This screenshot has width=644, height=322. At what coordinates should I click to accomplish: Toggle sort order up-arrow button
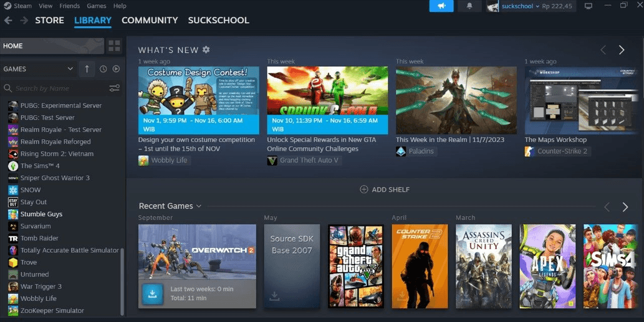(87, 69)
